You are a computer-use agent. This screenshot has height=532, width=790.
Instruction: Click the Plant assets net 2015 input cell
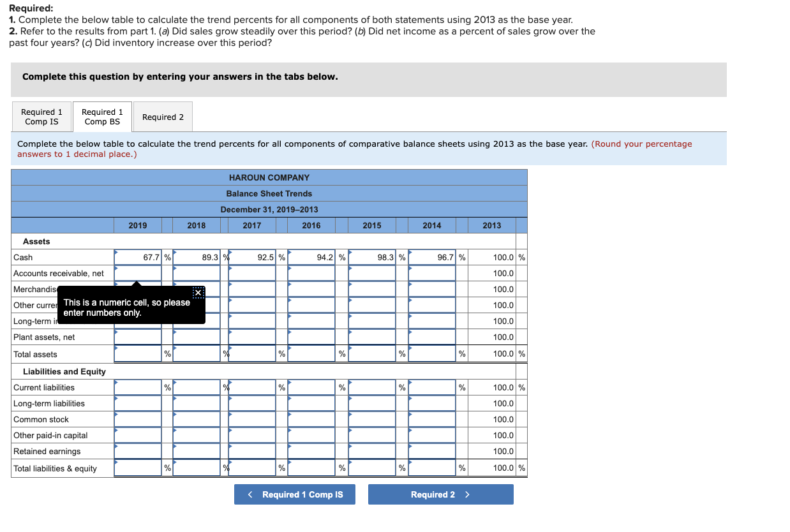point(371,337)
